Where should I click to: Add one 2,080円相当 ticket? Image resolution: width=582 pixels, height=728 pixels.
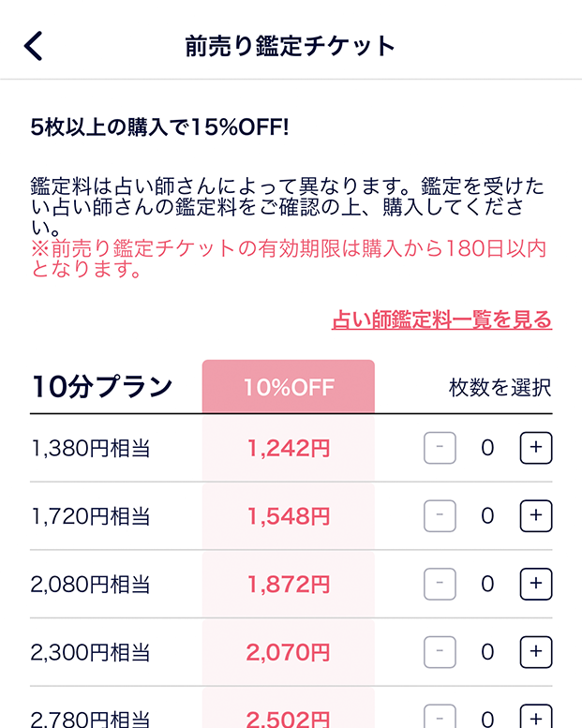[536, 584]
